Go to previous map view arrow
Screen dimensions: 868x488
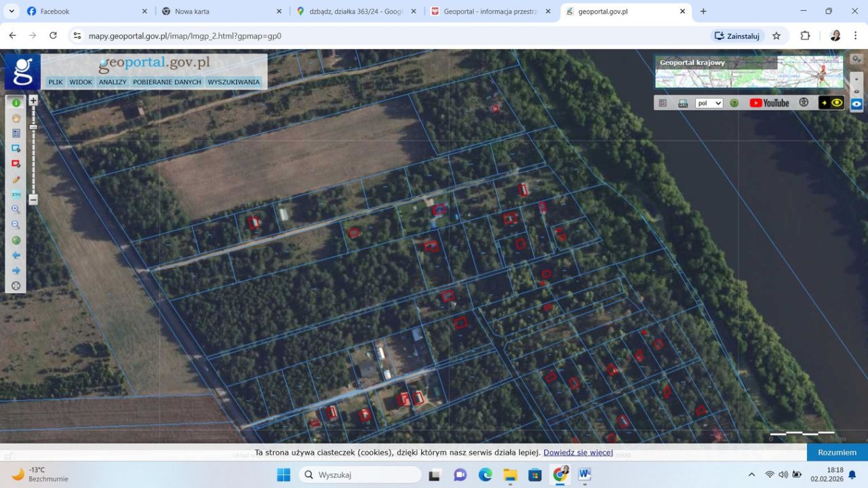(x=16, y=255)
